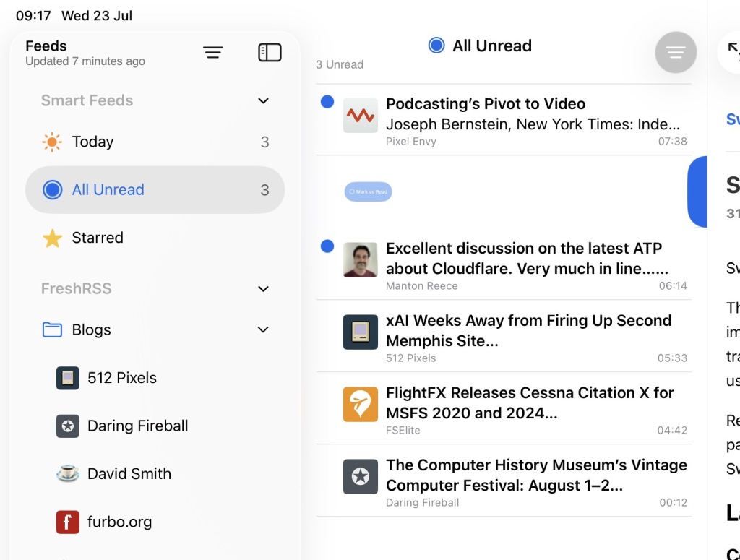Click the Pixel Envy waveform thumbnail

coord(360,115)
